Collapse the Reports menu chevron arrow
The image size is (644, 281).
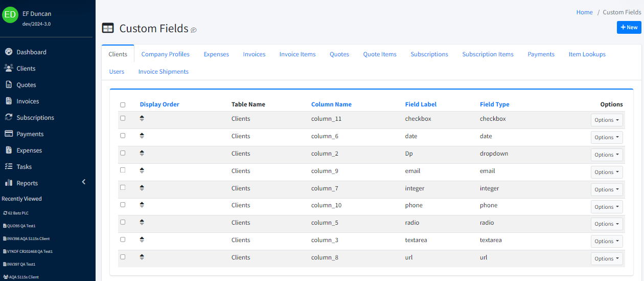(84, 182)
